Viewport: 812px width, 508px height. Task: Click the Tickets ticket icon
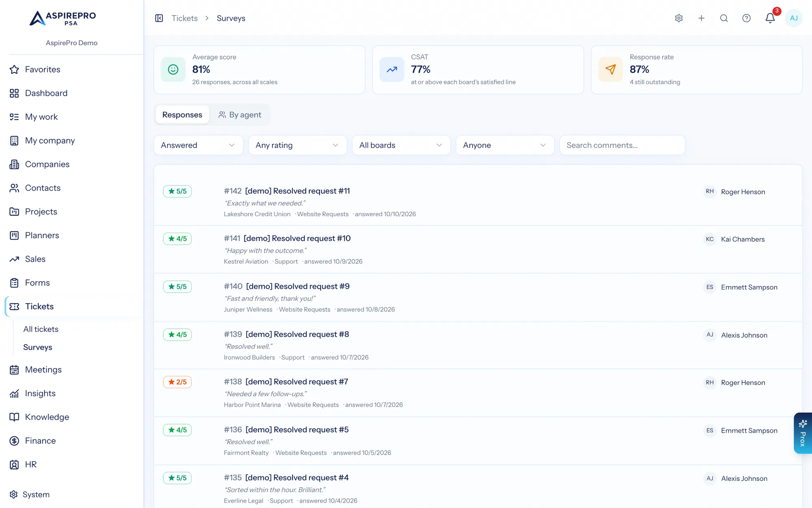point(14,306)
